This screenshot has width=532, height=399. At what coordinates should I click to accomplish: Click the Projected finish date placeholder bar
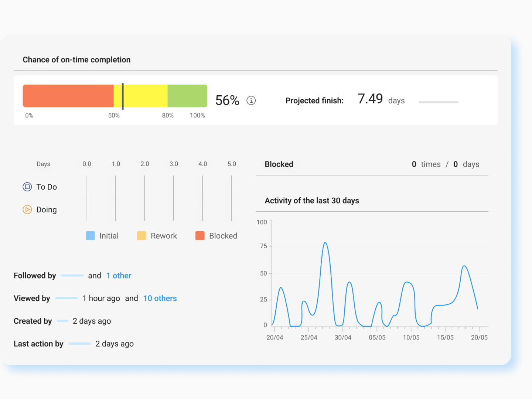pos(438,102)
